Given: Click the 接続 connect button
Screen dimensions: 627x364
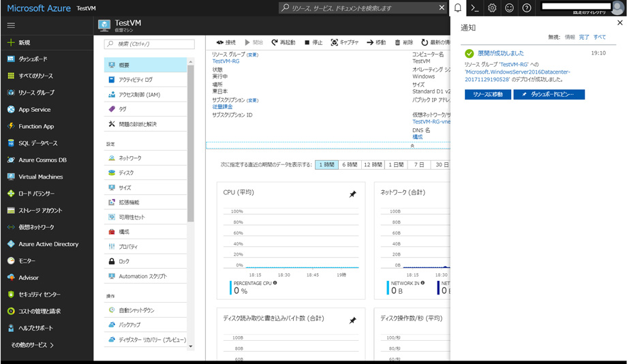Looking at the screenshot, I should coord(226,42).
